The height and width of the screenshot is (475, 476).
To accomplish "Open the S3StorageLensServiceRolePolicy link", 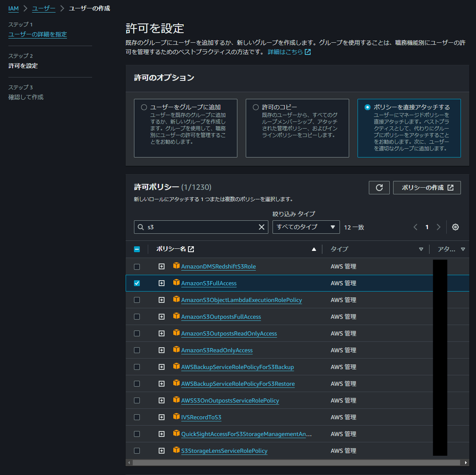I will [x=224, y=451].
